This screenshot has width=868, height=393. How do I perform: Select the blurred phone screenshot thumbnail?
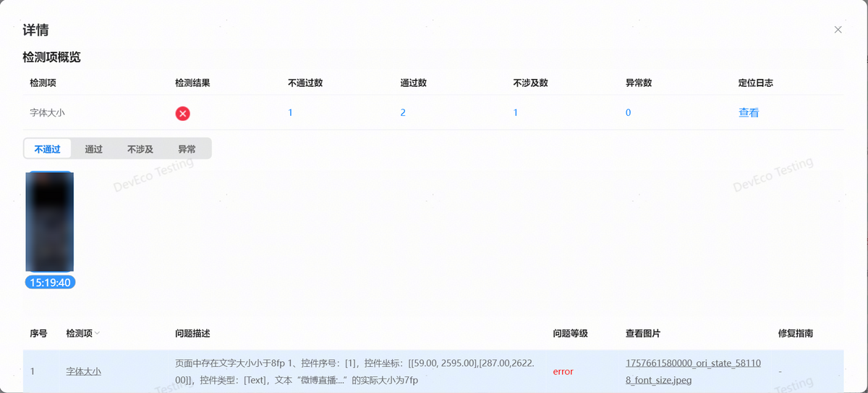pyautogui.click(x=49, y=221)
